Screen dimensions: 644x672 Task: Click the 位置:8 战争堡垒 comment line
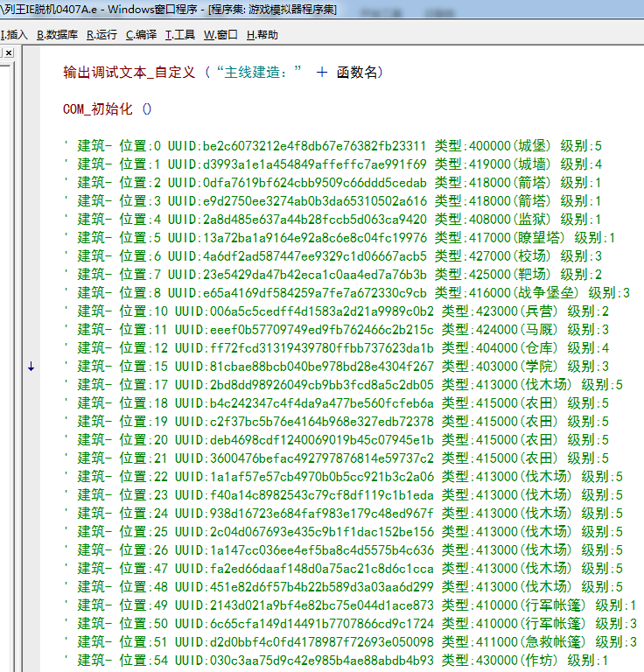coord(346,293)
